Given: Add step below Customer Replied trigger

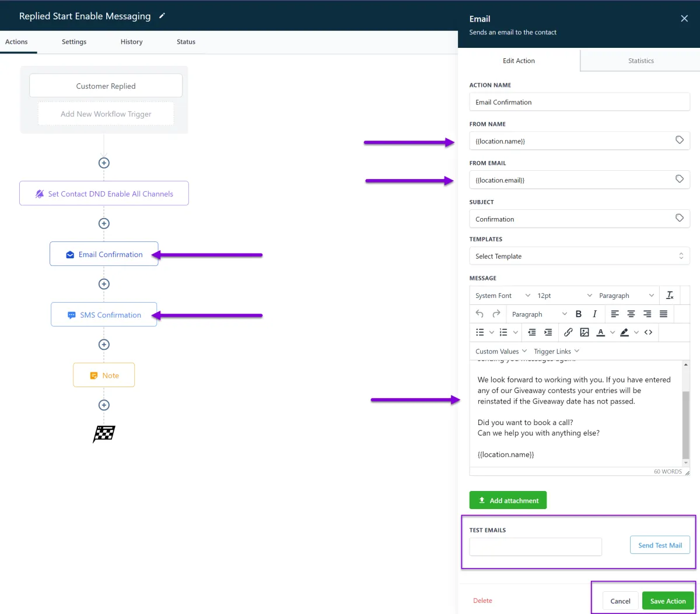Looking at the screenshot, I should point(104,163).
